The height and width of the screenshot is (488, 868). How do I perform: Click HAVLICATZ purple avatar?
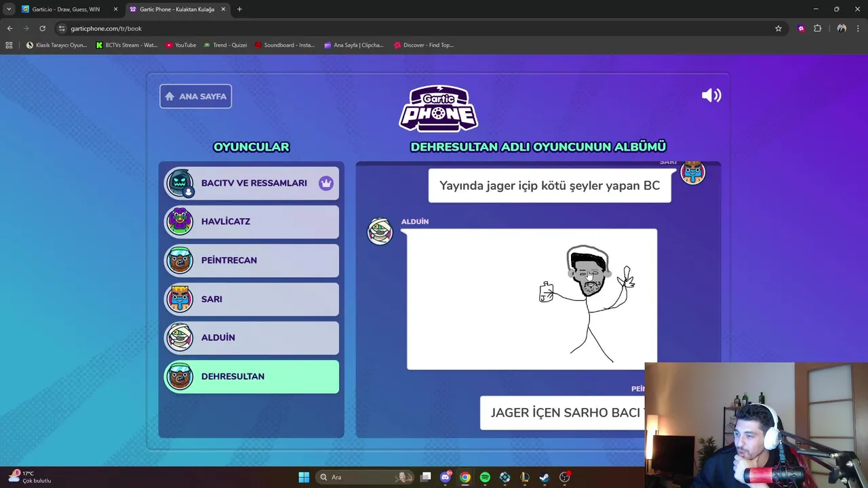coord(180,222)
